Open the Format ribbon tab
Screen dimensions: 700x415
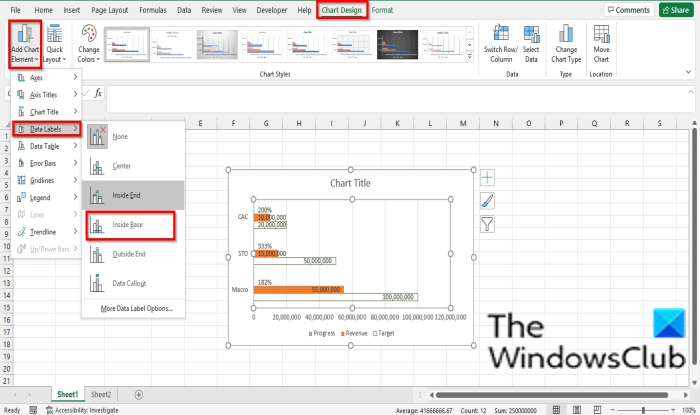click(x=382, y=10)
